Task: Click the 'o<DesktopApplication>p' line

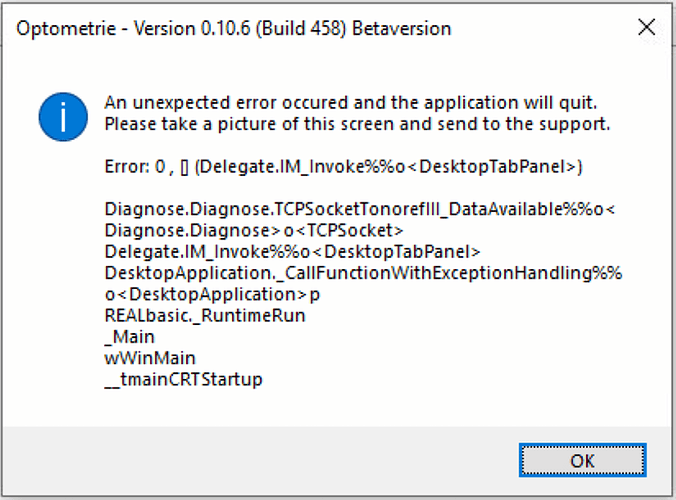Action: (212, 294)
